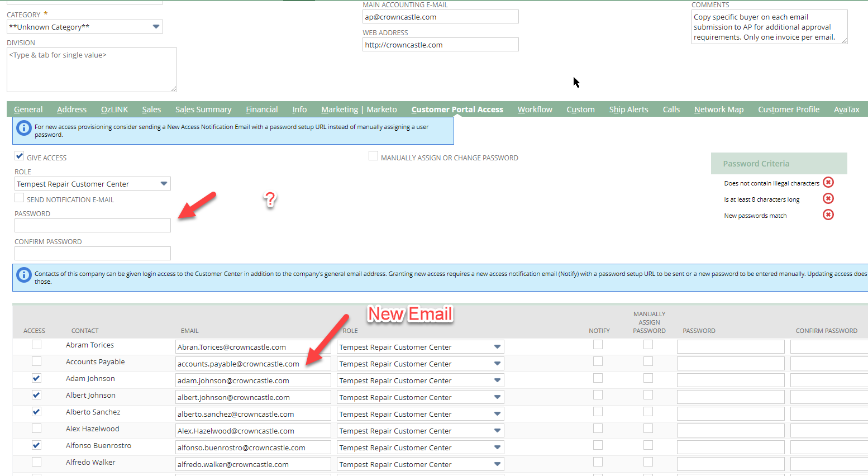Screen dimensions: 868x476
Task: Click the red X beside 'Is at least 8 characters long'
Action: point(828,198)
